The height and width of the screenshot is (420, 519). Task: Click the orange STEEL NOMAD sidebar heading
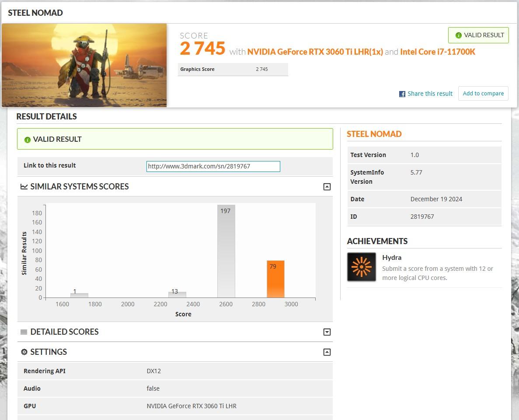[x=374, y=134]
